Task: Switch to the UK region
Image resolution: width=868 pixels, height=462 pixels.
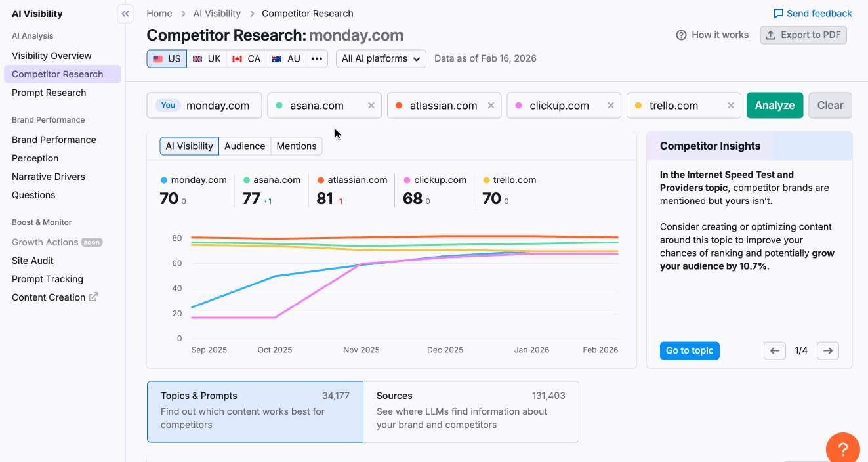Action: 207,58
